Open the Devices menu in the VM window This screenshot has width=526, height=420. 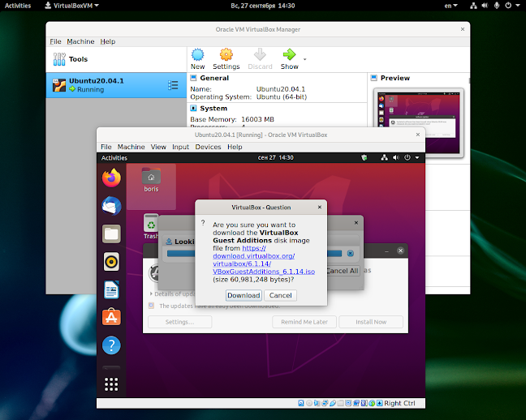(x=208, y=147)
